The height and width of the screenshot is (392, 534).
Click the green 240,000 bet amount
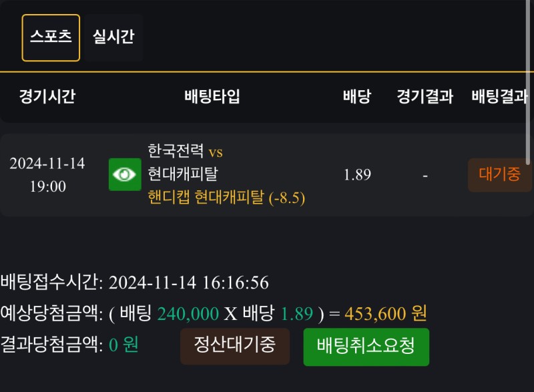click(188, 313)
